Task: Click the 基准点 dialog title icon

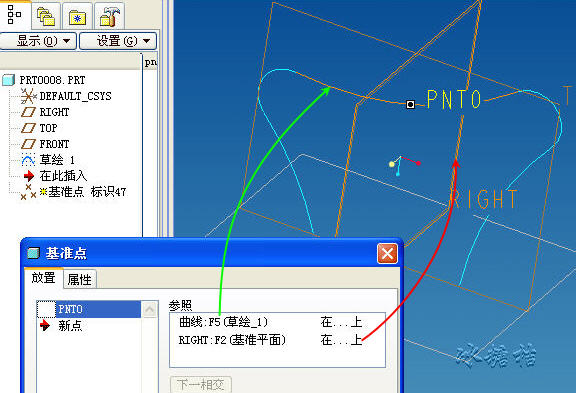Action: coord(33,253)
